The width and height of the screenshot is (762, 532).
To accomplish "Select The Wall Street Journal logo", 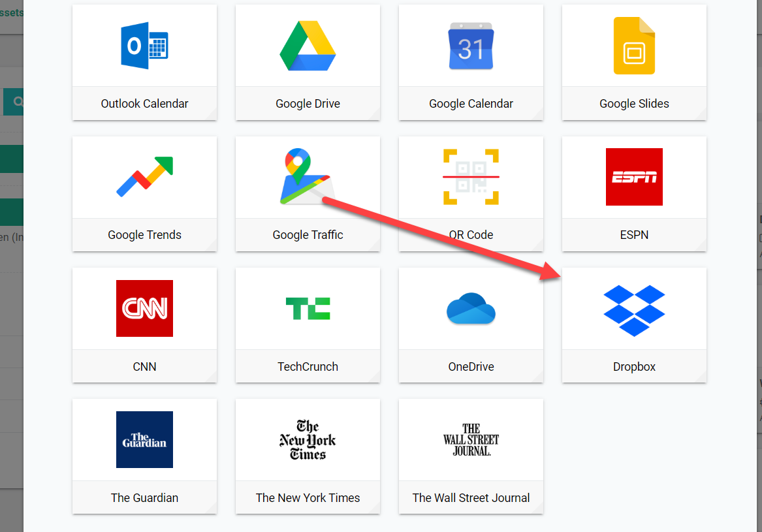I will (471, 439).
